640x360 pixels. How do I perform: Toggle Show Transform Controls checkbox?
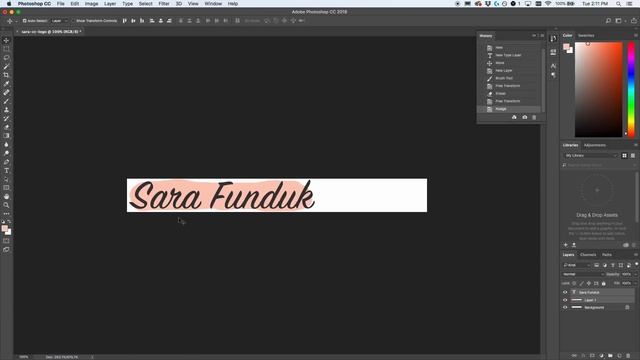[x=74, y=21]
